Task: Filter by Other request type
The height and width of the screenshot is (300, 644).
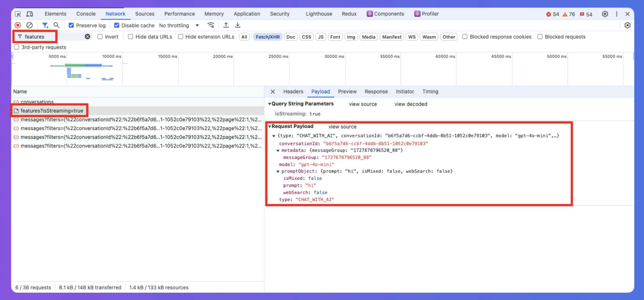Action: tap(449, 37)
